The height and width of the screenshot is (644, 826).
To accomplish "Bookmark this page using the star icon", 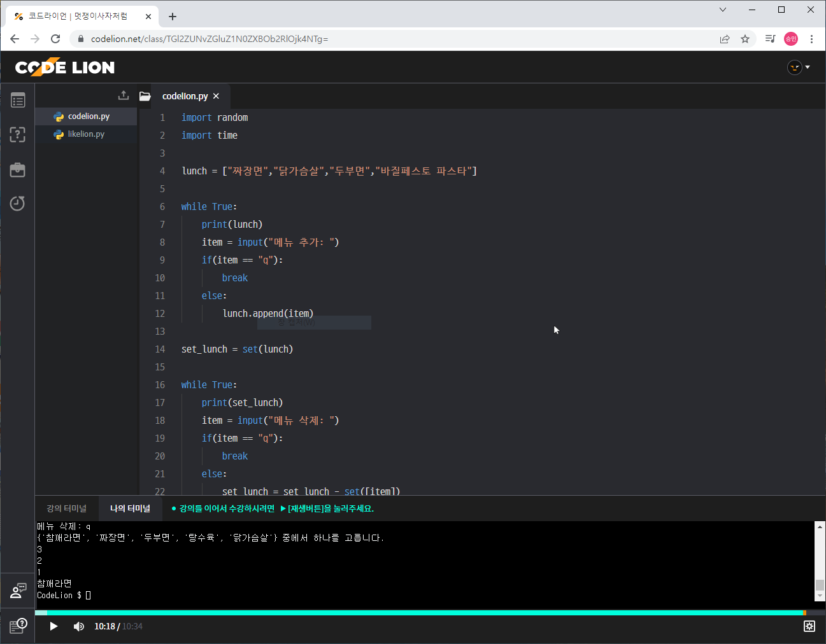I will (745, 38).
